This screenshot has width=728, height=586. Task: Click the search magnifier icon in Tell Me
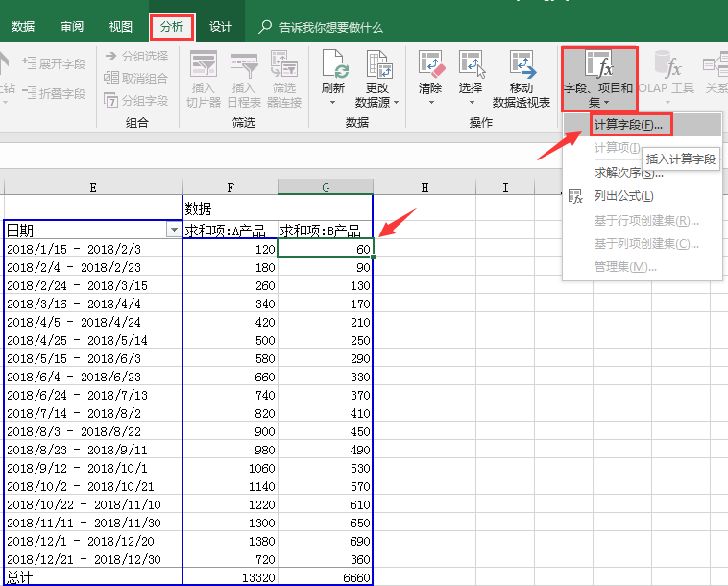265,27
